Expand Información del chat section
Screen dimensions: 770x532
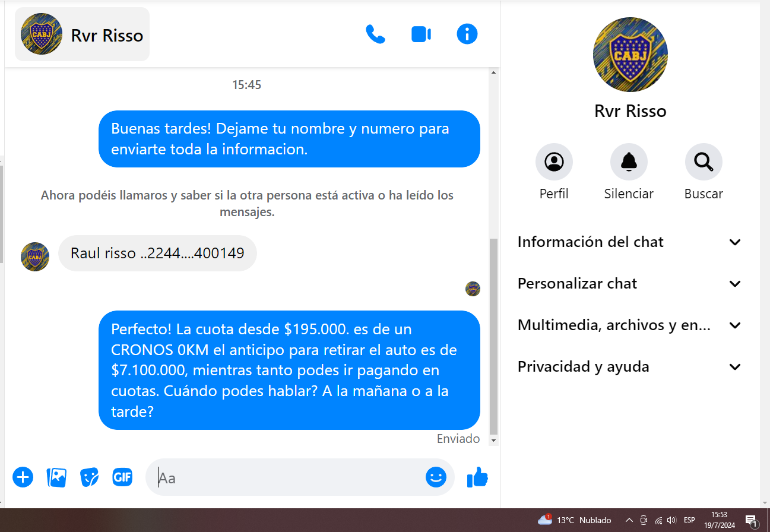629,242
